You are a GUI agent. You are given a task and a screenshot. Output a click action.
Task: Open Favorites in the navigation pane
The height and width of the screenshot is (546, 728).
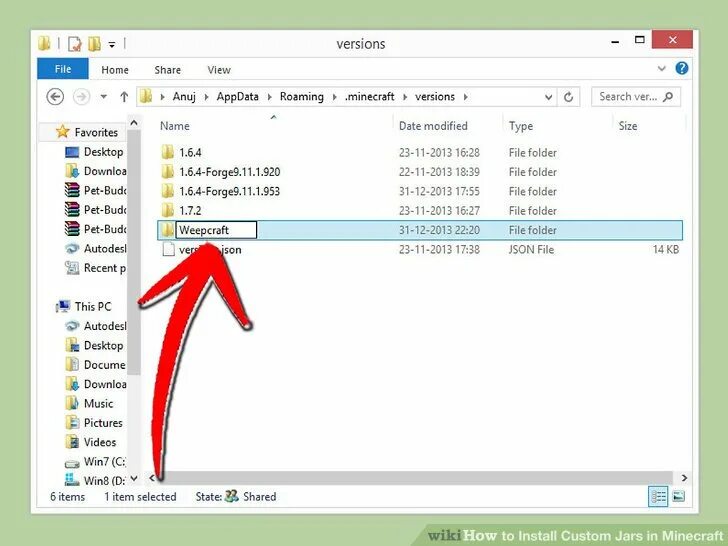click(96, 132)
